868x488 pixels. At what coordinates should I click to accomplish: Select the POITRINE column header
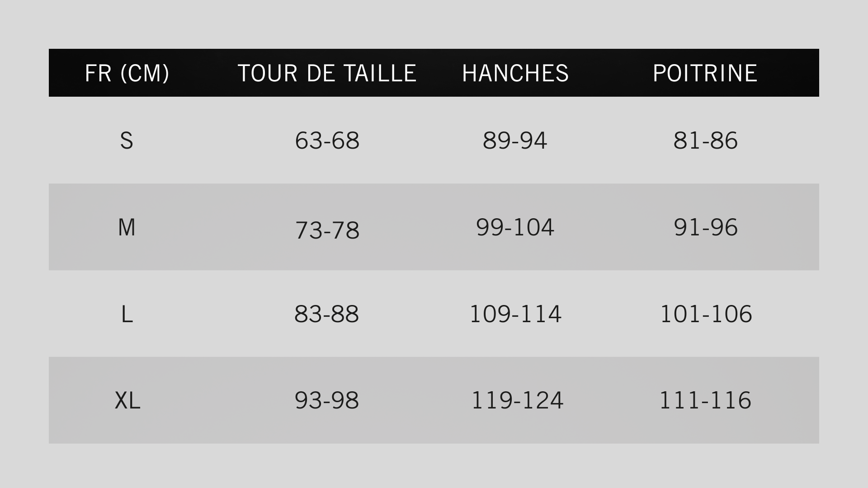[x=705, y=73]
